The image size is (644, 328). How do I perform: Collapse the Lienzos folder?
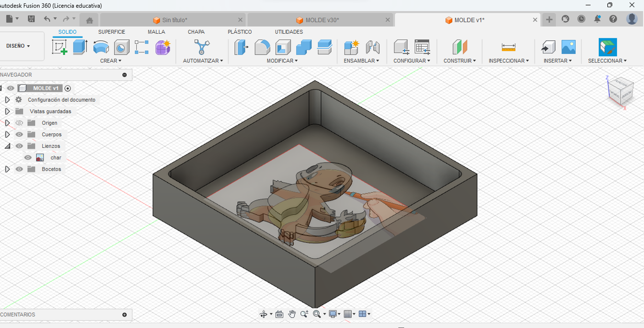7,146
